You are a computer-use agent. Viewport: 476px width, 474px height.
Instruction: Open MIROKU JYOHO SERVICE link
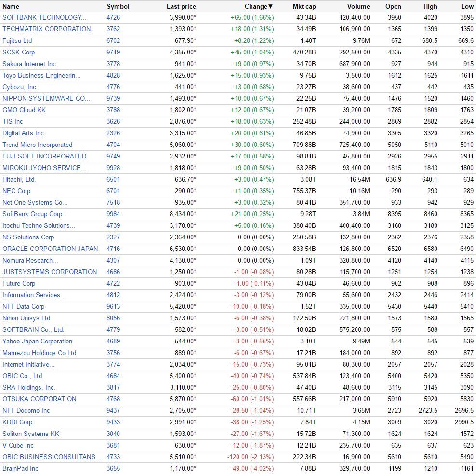pyautogui.click(x=44, y=168)
